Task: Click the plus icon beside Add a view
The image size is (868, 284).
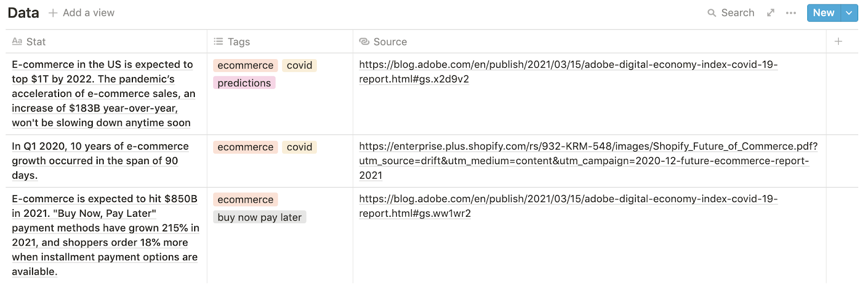Action: tap(53, 13)
